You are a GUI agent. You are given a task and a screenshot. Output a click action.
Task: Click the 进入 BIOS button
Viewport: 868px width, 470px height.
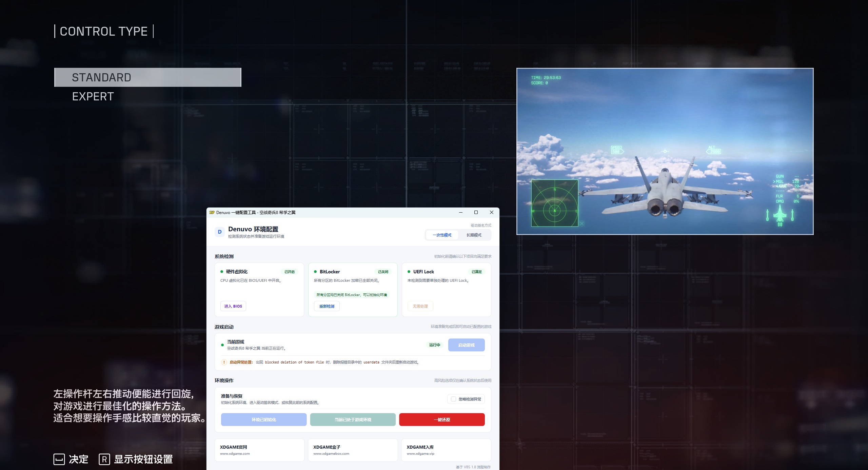click(x=233, y=306)
